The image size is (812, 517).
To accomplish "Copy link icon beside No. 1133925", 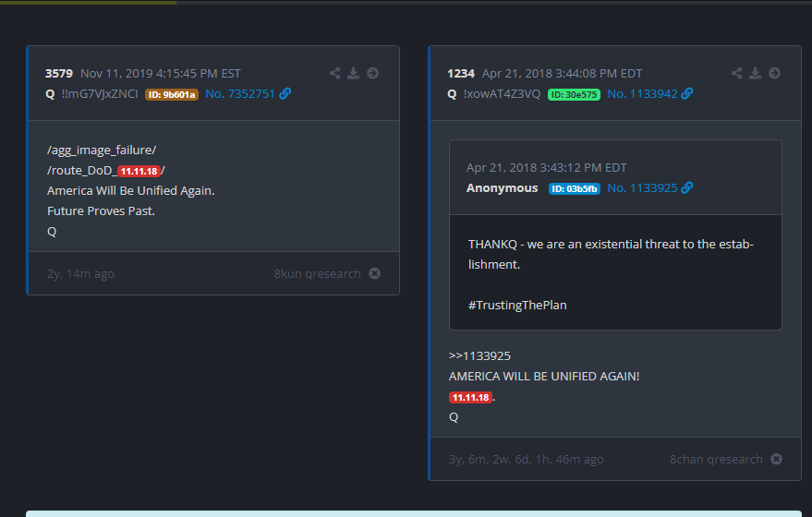I will coord(687,187).
